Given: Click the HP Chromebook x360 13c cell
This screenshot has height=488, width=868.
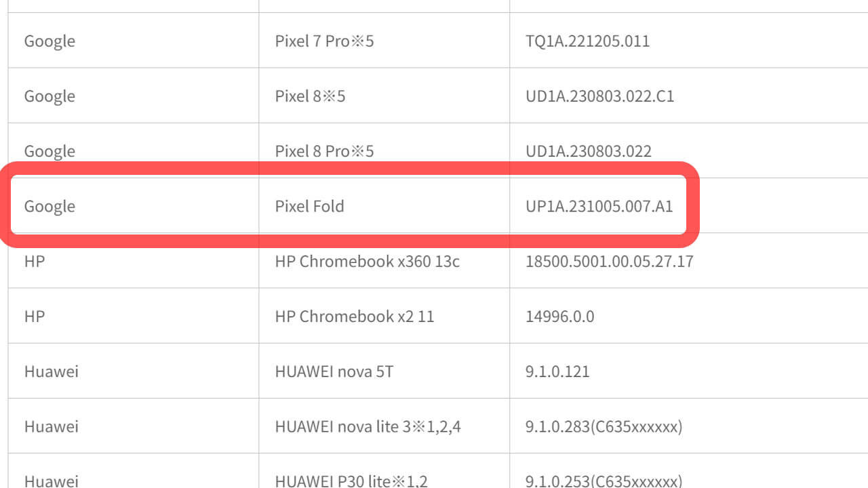Looking at the screenshot, I should (x=367, y=261).
